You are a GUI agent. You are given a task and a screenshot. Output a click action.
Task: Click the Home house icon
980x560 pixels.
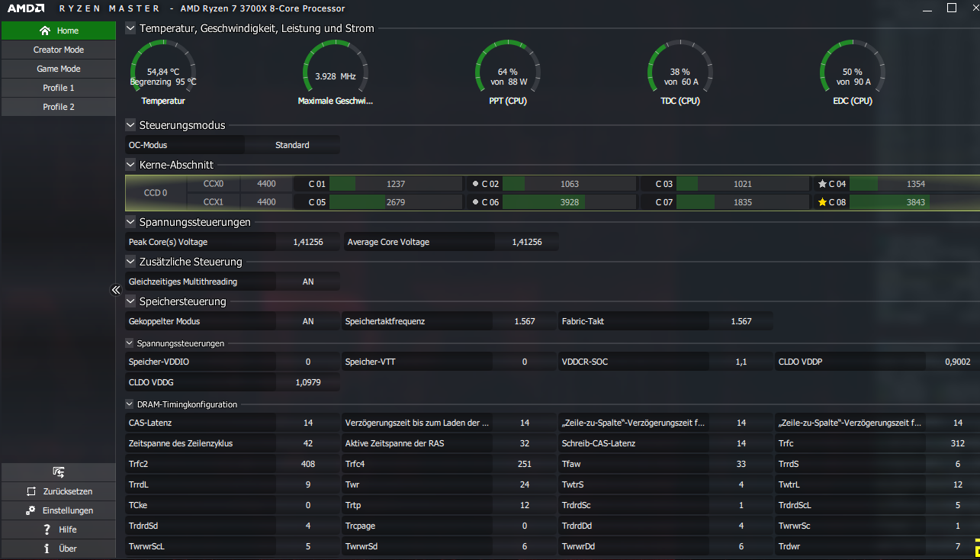click(x=45, y=31)
